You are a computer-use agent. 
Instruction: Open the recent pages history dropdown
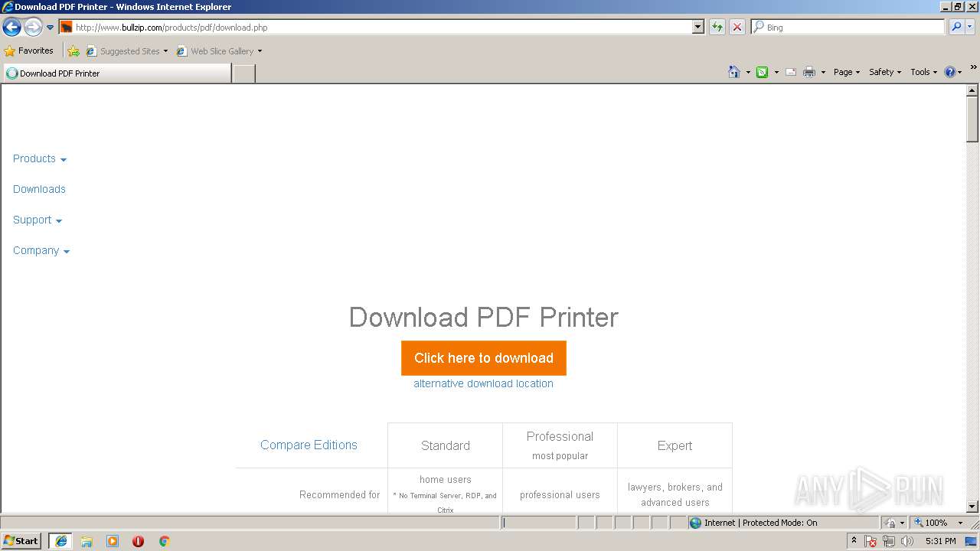click(x=50, y=28)
